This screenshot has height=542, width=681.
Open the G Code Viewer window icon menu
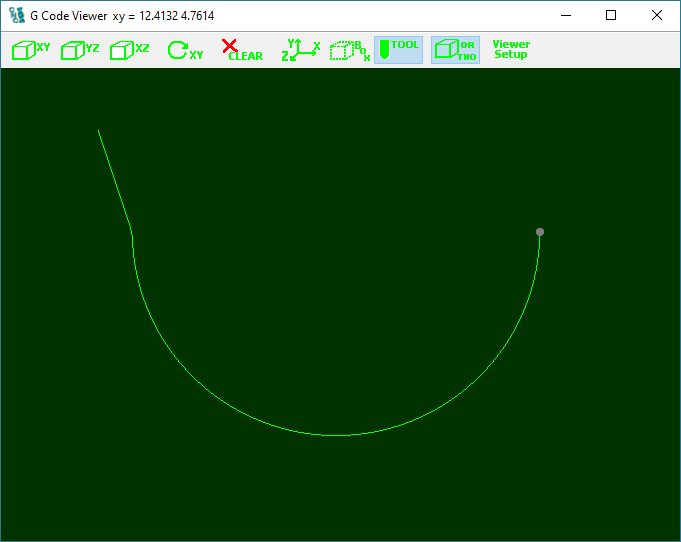pos(16,16)
